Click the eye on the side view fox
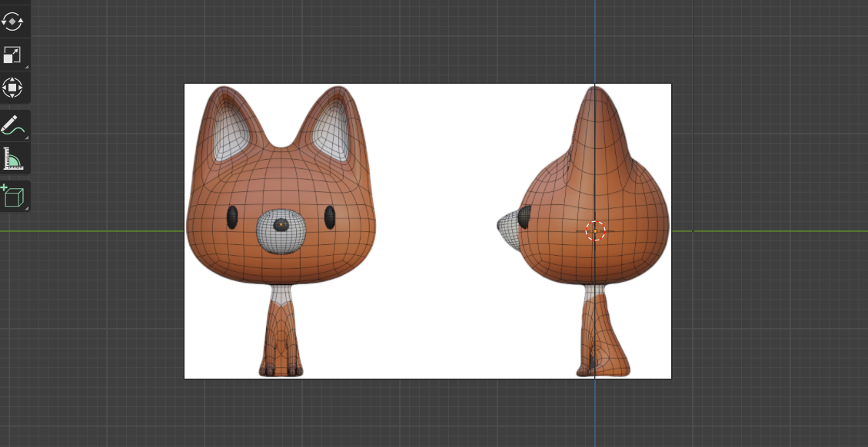 click(525, 216)
